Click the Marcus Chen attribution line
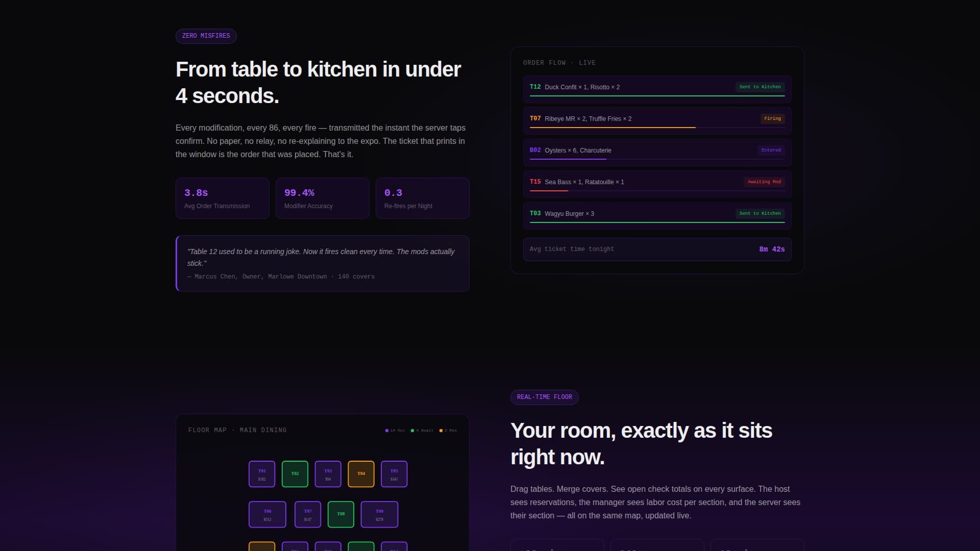This screenshot has height=551, width=980. tap(281, 277)
